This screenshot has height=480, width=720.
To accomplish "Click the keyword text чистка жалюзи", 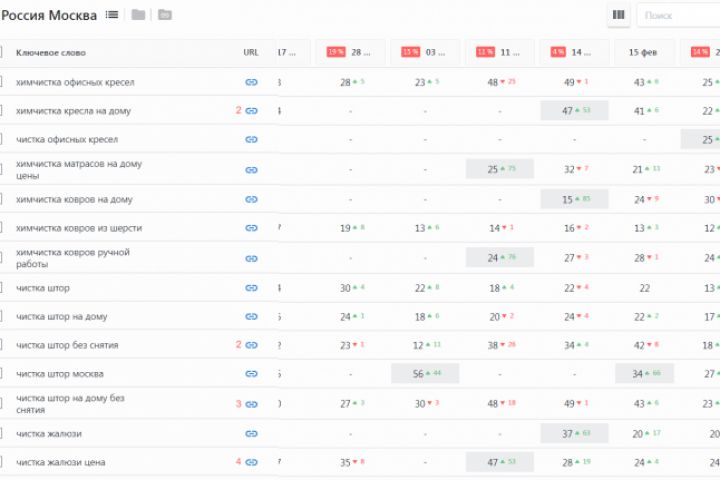I will tap(49, 434).
